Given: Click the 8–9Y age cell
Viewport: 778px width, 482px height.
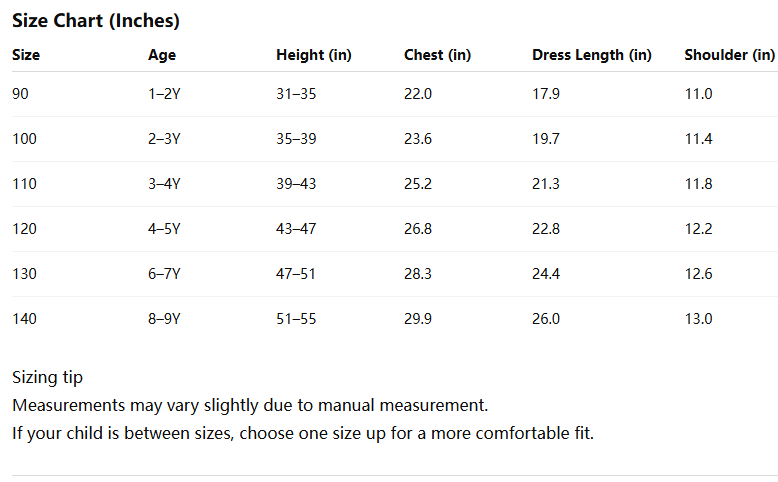Looking at the screenshot, I should point(164,319).
